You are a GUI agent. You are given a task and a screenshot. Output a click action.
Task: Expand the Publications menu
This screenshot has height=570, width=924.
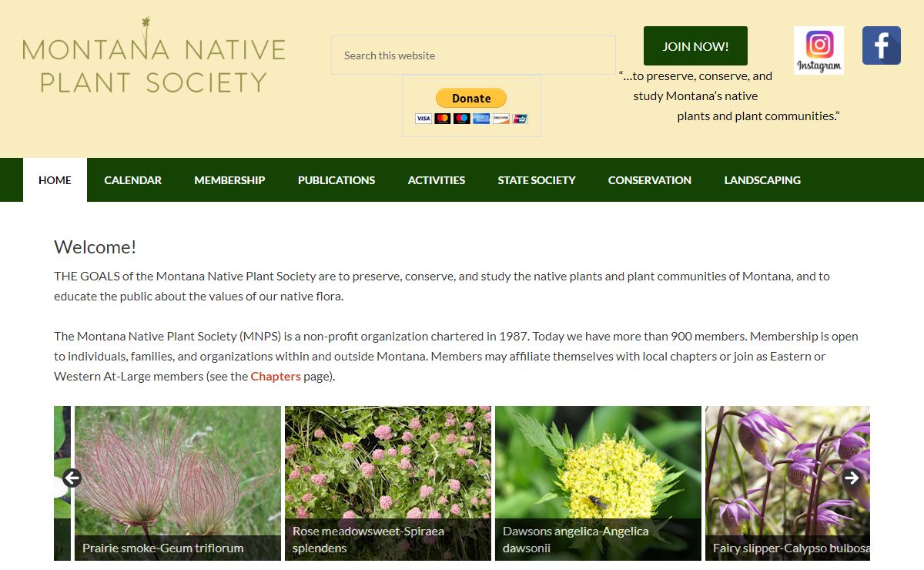pyautogui.click(x=336, y=180)
